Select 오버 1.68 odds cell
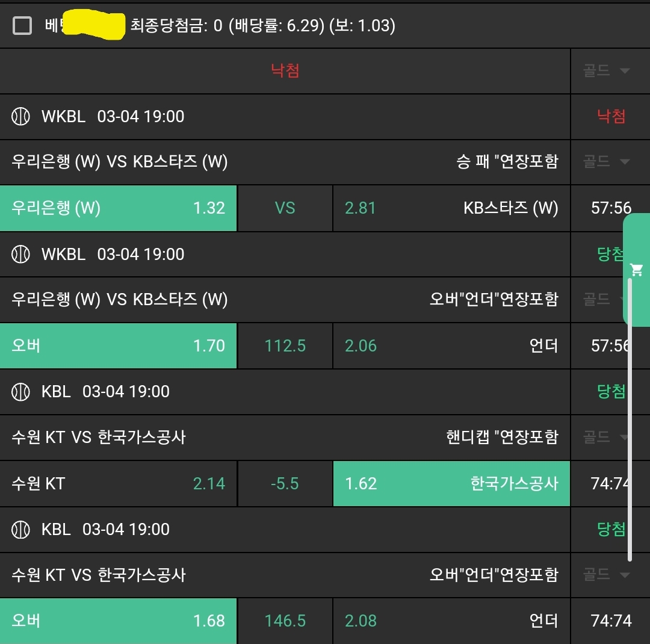 pos(119,621)
